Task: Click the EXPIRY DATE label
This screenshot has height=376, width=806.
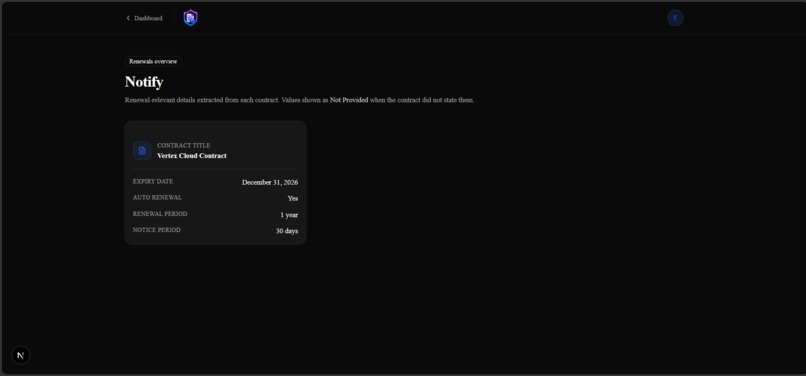Action: [x=153, y=182]
